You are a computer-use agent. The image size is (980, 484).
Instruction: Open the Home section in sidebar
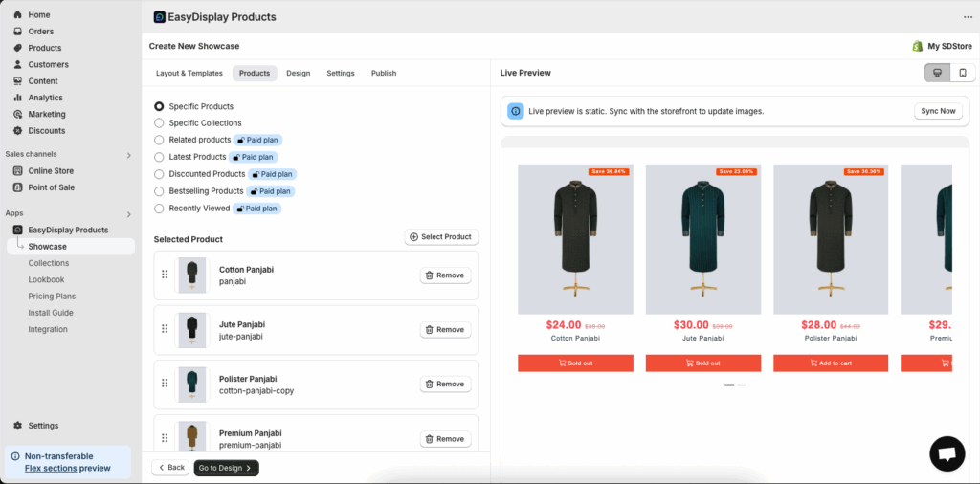38,14
